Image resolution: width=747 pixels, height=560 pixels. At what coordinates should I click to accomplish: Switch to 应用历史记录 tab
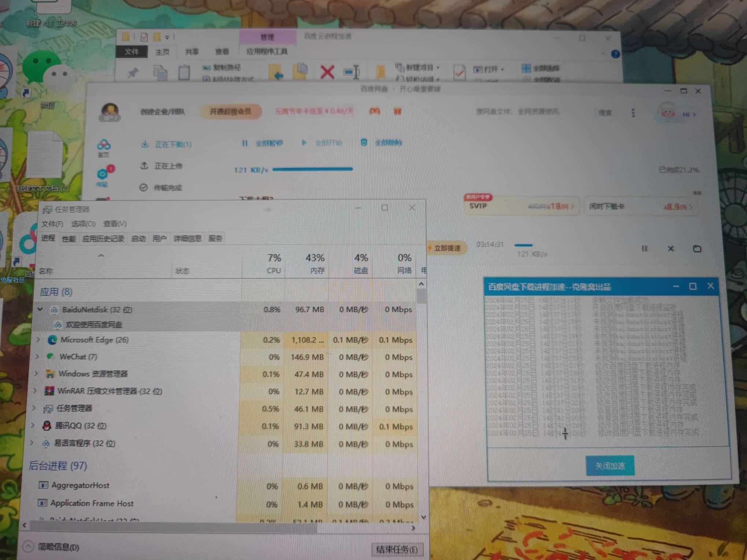pos(104,239)
